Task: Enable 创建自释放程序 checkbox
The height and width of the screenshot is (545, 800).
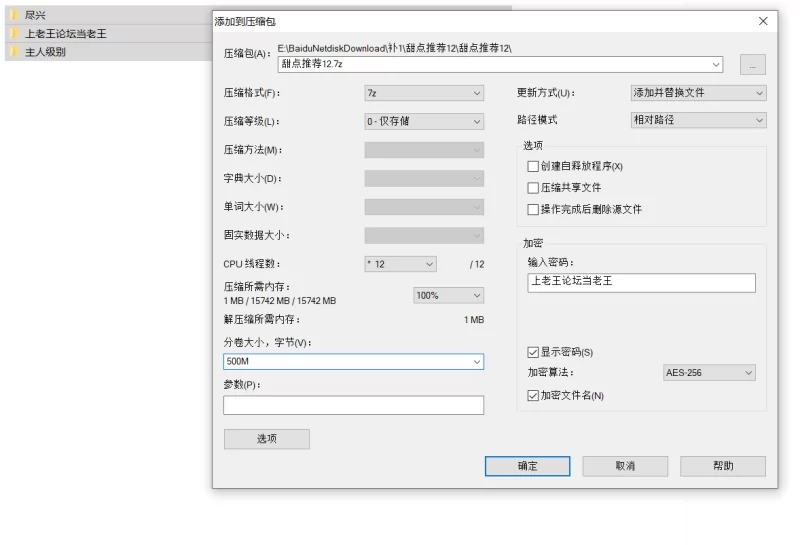Action: [x=533, y=166]
